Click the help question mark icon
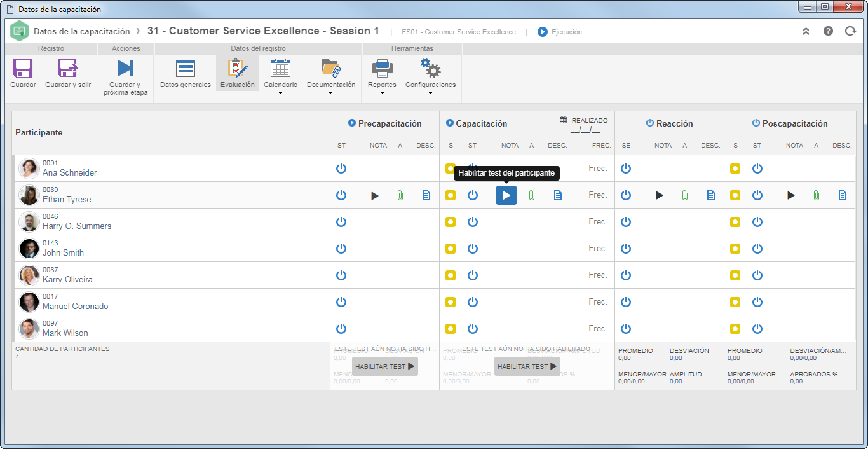This screenshot has height=449, width=868. coord(828,31)
